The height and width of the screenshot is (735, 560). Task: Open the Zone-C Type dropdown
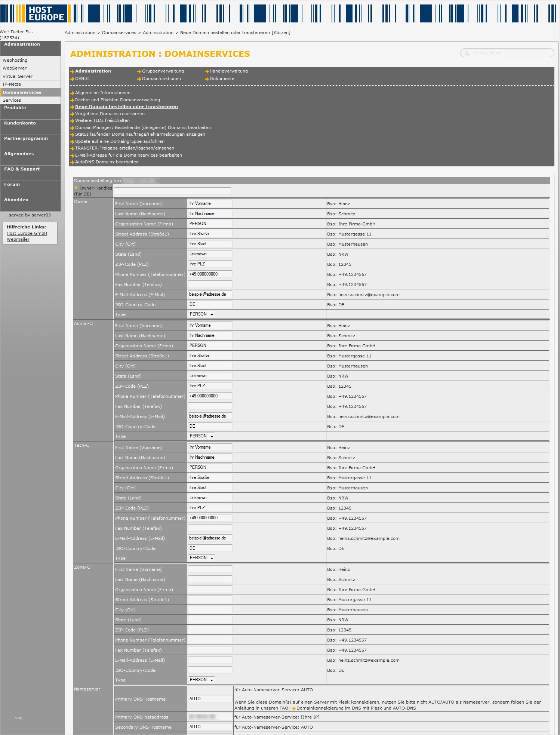[x=201, y=680]
